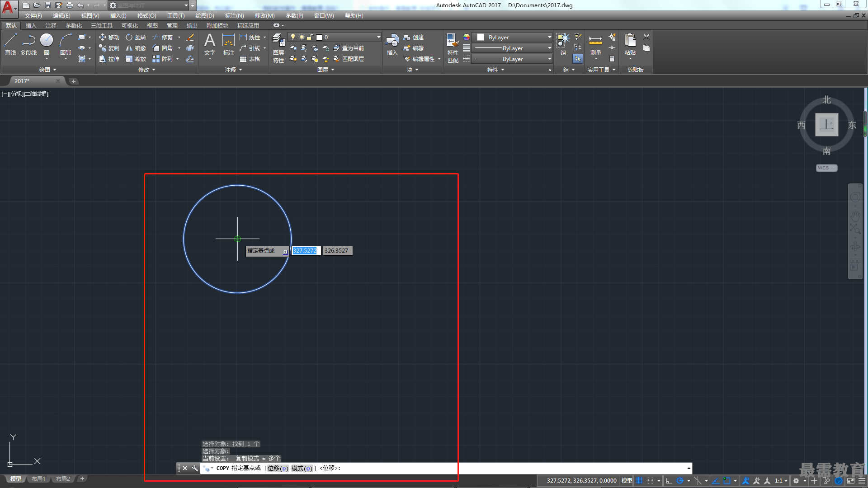Switch to the 布局1 layout tab
The height and width of the screenshot is (488, 868).
38,479
